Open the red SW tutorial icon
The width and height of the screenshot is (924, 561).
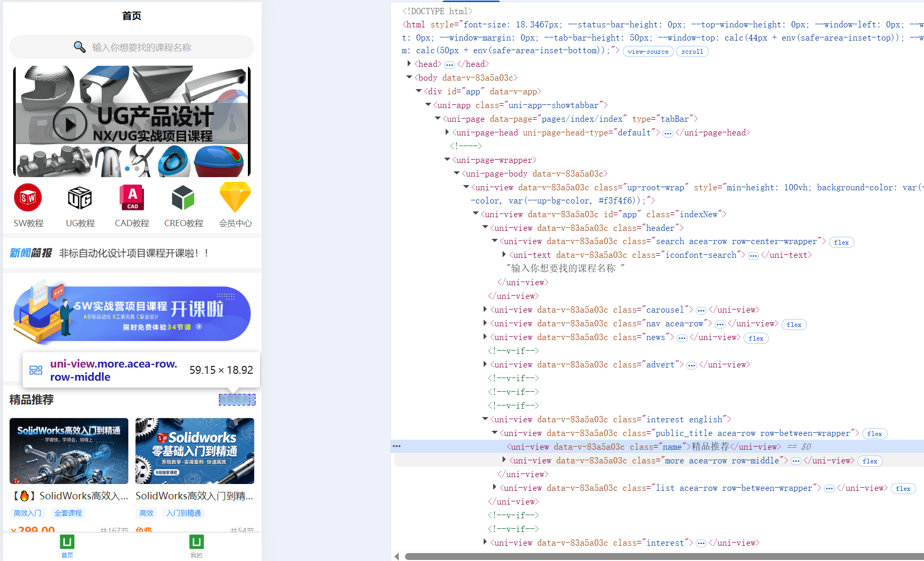tap(28, 198)
